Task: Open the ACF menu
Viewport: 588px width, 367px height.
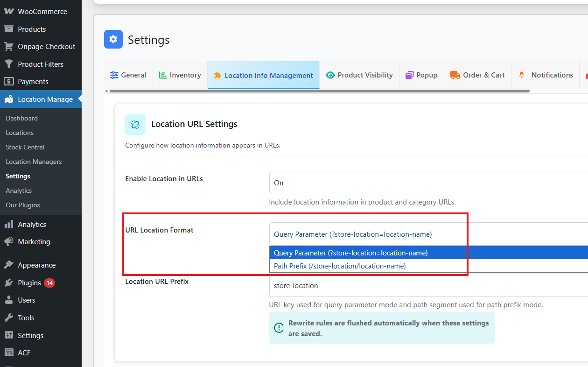Action: [41, 353]
